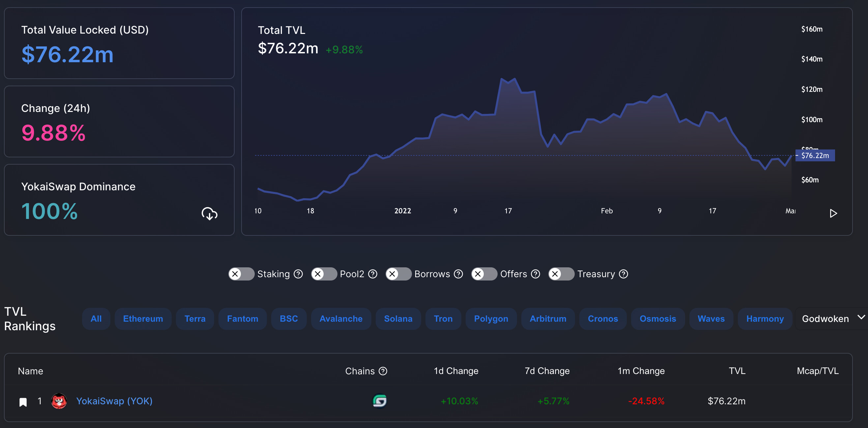This screenshot has height=428, width=868.
Task: Click the YokaiSwap red logo icon
Action: tap(59, 401)
